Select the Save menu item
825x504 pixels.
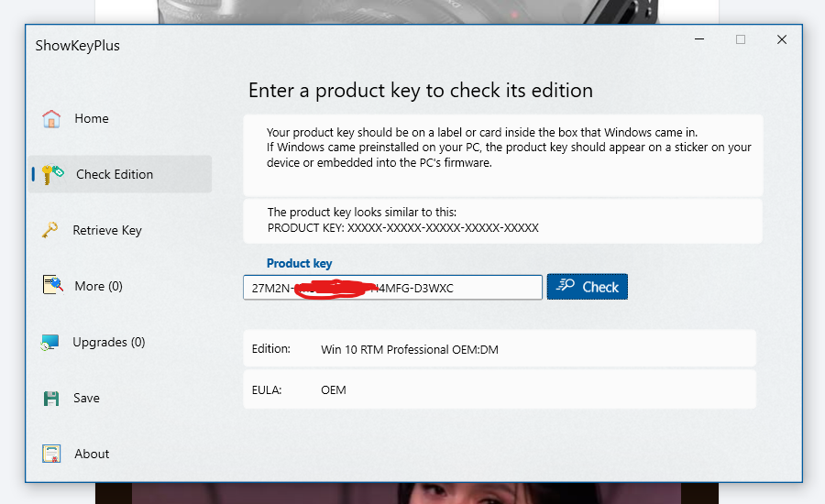pos(120,398)
